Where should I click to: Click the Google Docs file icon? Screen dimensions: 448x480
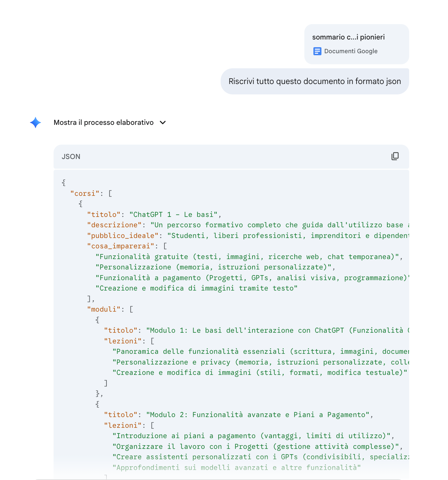point(317,51)
